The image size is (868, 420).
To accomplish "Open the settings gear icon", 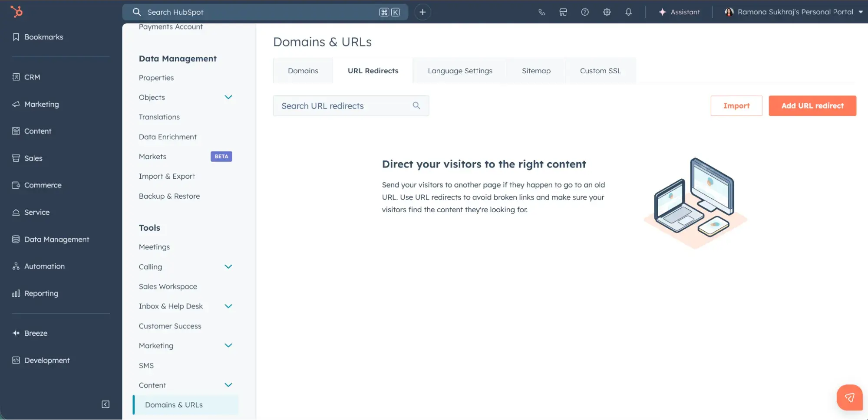I will point(607,12).
